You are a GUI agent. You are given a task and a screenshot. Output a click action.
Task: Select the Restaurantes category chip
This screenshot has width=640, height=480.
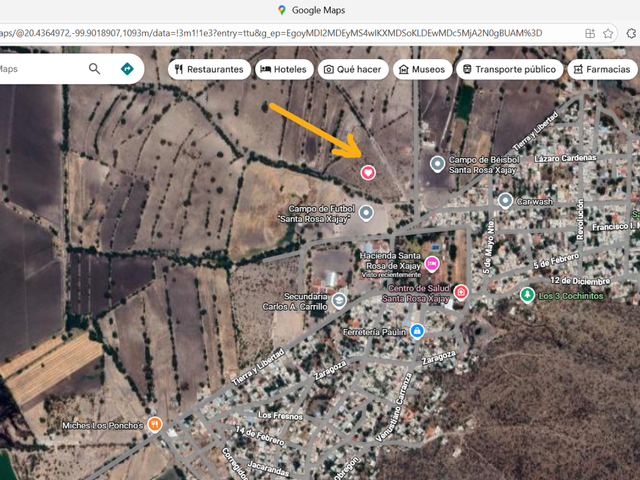209,69
